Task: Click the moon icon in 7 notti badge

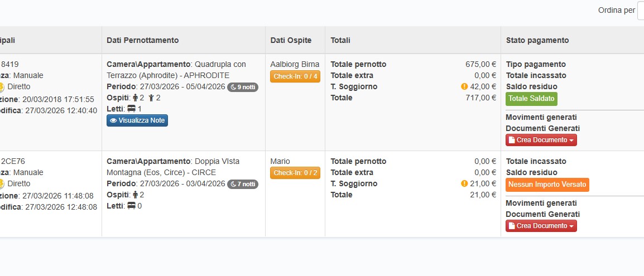Action: pos(233,184)
